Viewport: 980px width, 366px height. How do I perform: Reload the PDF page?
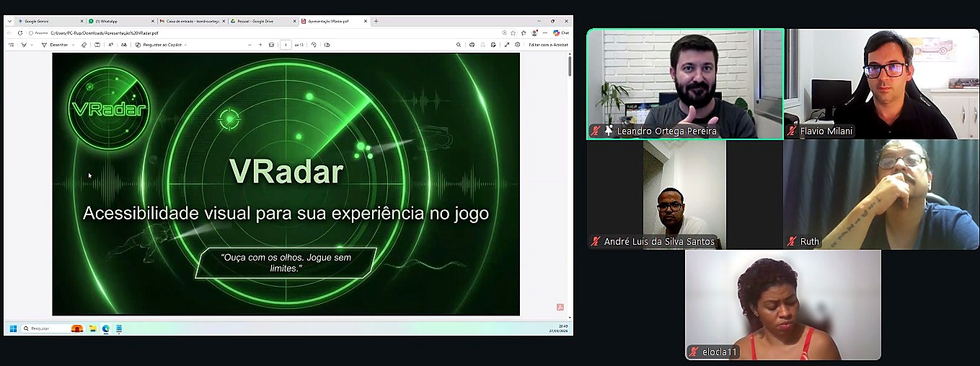[20, 33]
